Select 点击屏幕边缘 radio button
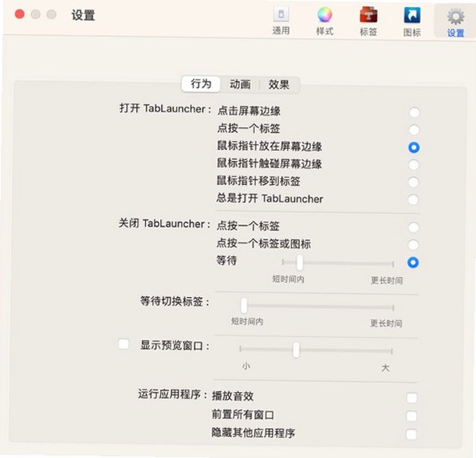The height and width of the screenshot is (458, 476). (x=414, y=112)
